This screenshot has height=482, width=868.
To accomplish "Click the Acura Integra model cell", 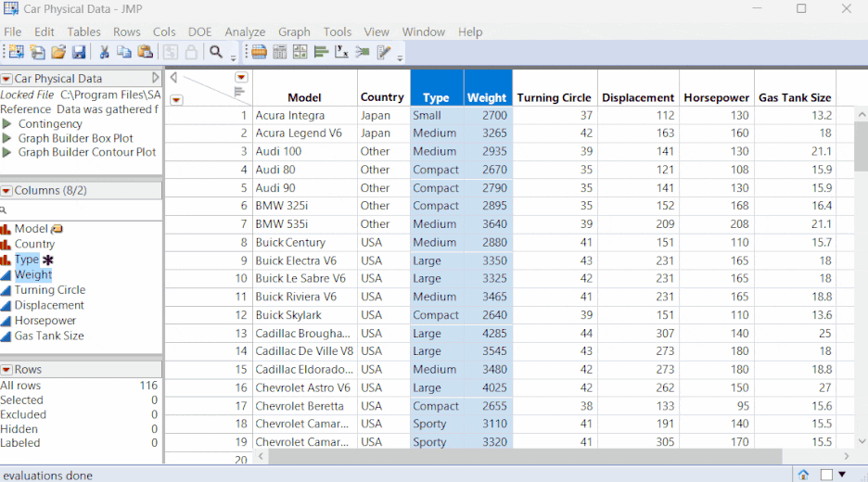I will (x=306, y=116).
